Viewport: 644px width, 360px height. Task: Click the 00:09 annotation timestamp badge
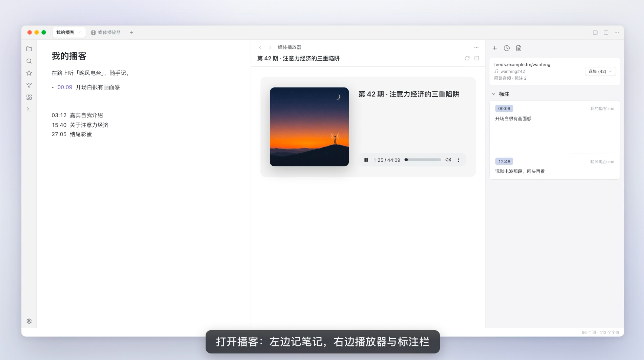pos(504,109)
